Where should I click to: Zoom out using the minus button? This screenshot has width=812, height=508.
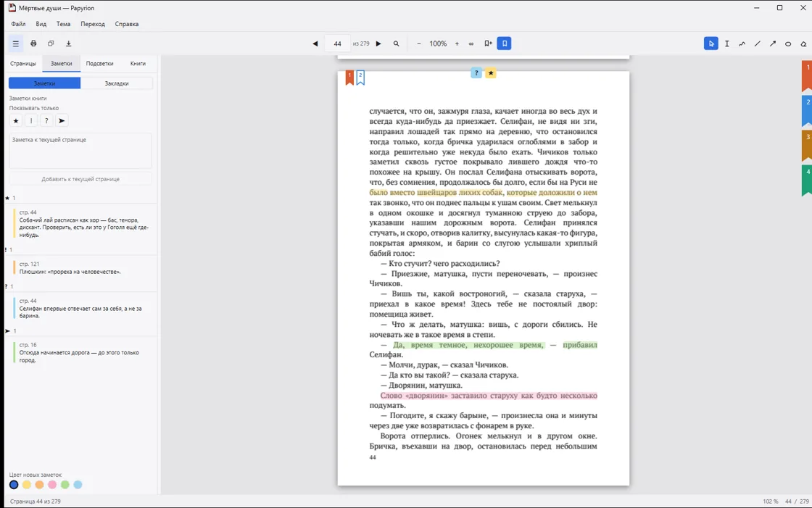[419, 43]
